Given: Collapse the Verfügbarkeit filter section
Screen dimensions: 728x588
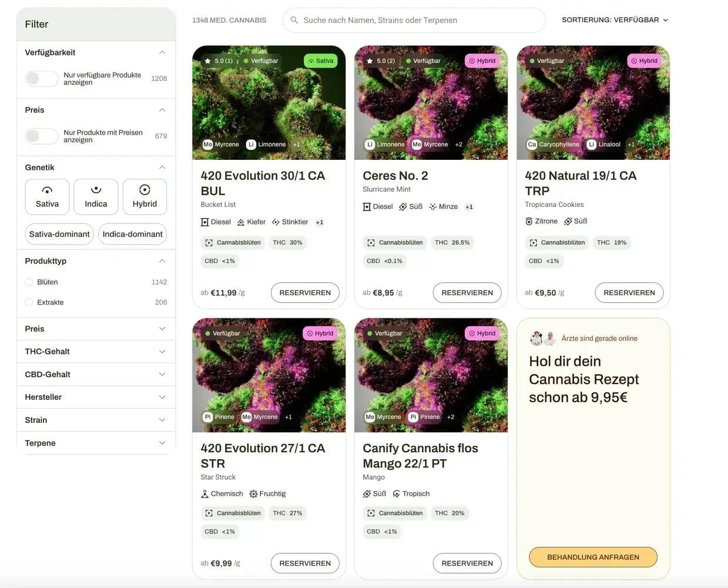Looking at the screenshot, I should tap(162, 52).
